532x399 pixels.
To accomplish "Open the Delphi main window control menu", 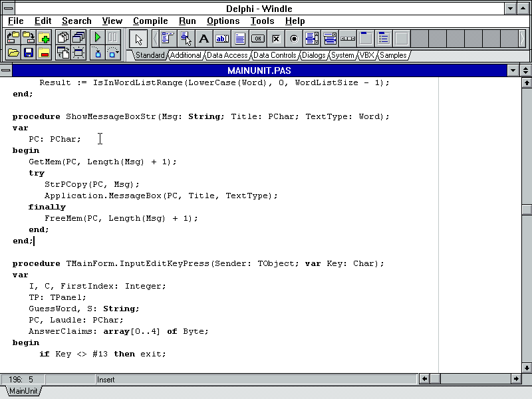I will [9, 8].
